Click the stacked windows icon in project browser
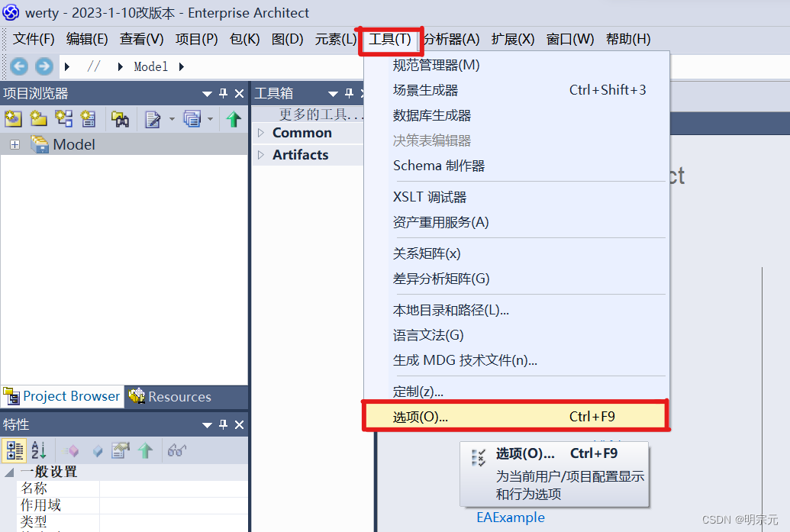 click(192, 119)
